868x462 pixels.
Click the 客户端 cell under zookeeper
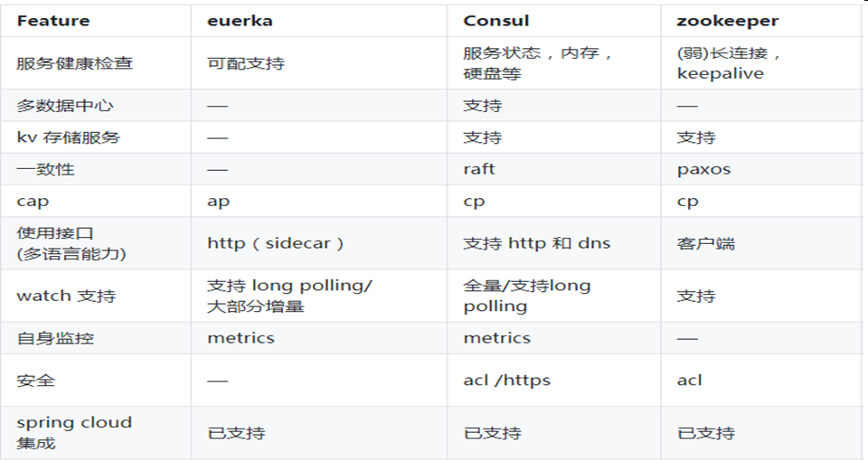click(x=706, y=243)
